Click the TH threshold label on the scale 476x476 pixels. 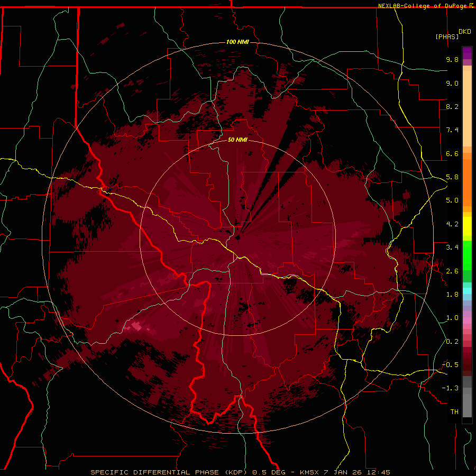454,412
